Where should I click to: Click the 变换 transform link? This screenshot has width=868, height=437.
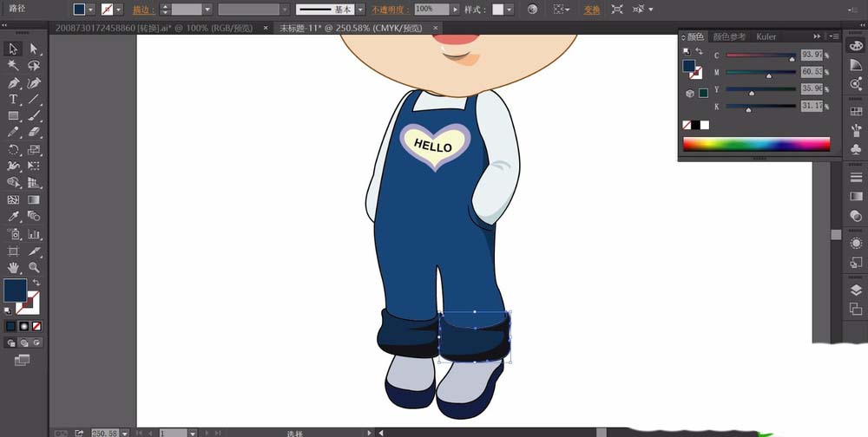click(592, 10)
